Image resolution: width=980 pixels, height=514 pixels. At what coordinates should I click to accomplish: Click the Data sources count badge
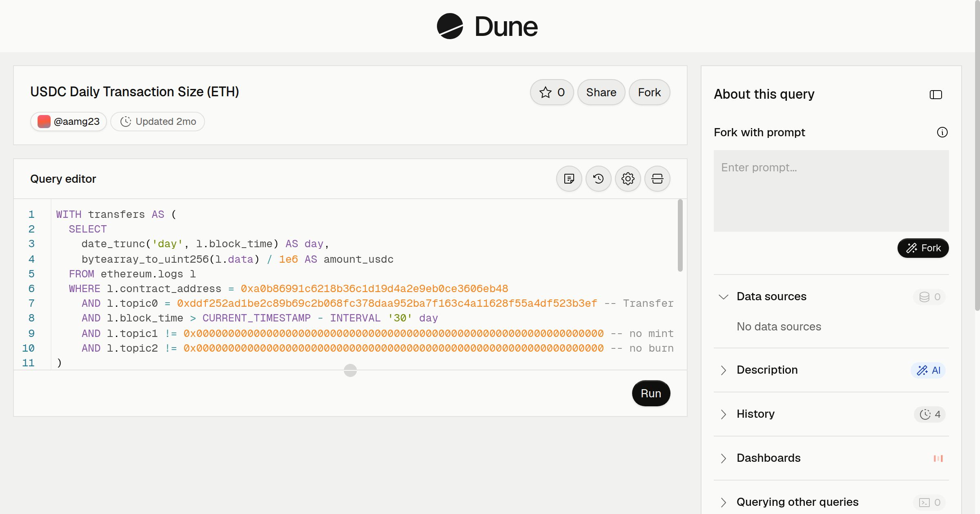(929, 297)
